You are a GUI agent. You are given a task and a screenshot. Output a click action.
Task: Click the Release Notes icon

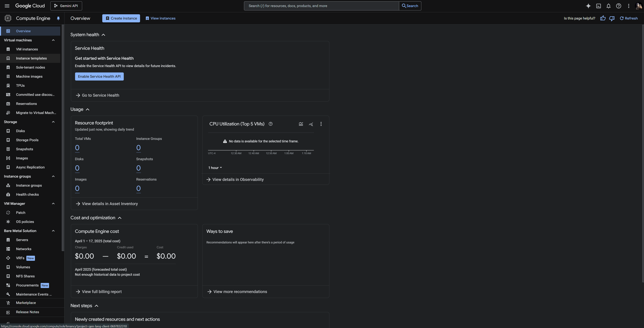(8, 312)
